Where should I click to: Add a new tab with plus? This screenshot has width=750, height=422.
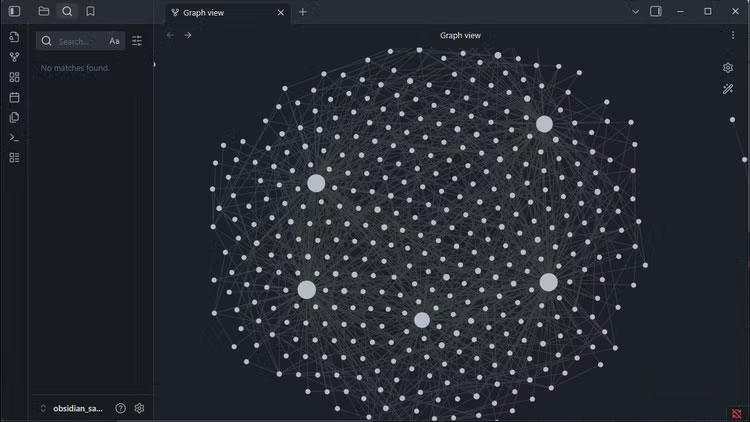pos(303,12)
